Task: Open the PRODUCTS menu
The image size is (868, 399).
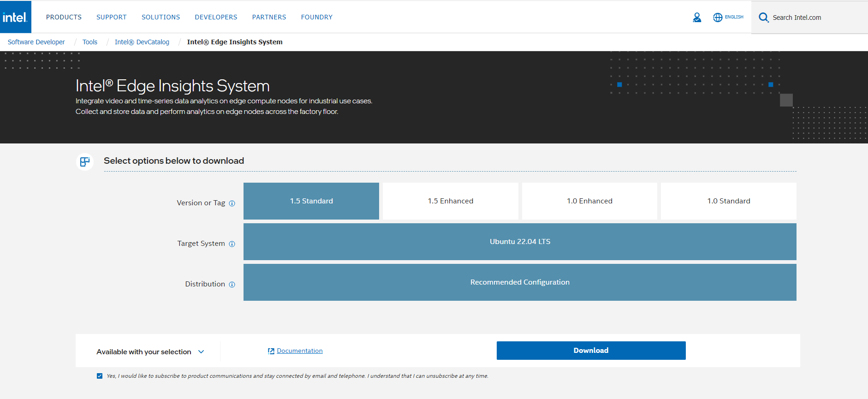Action: coord(64,17)
